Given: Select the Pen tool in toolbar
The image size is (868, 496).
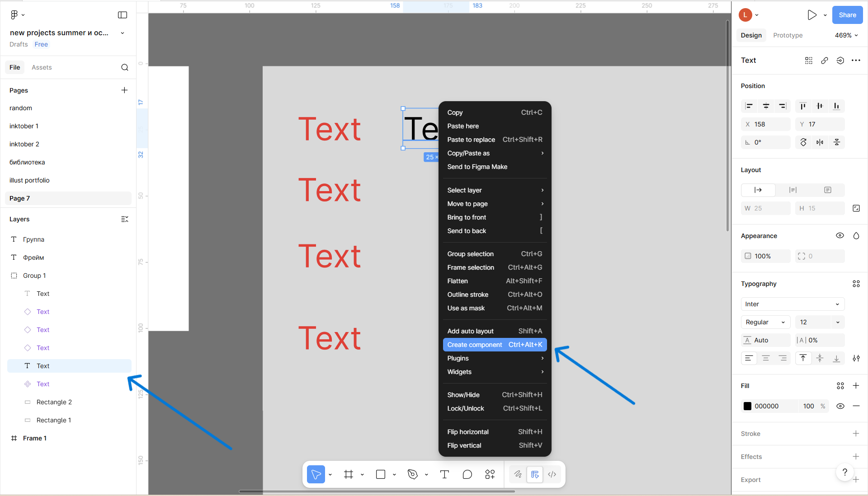Looking at the screenshot, I should [412, 474].
